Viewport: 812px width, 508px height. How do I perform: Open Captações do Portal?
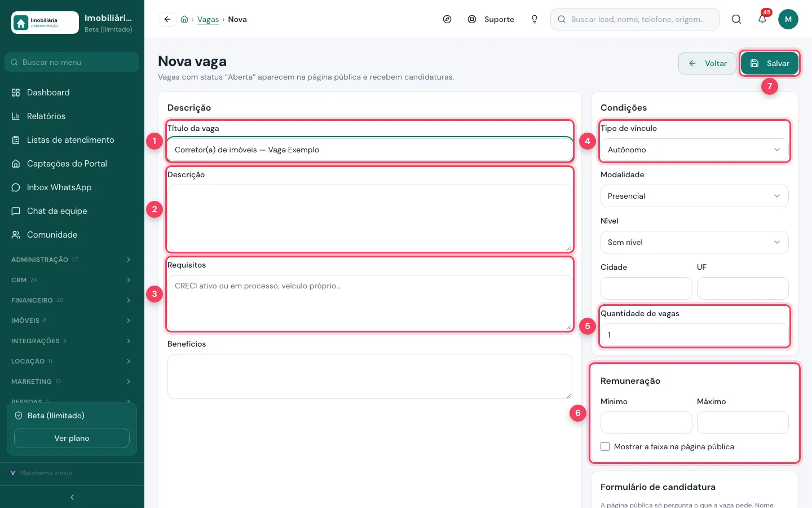72,164
